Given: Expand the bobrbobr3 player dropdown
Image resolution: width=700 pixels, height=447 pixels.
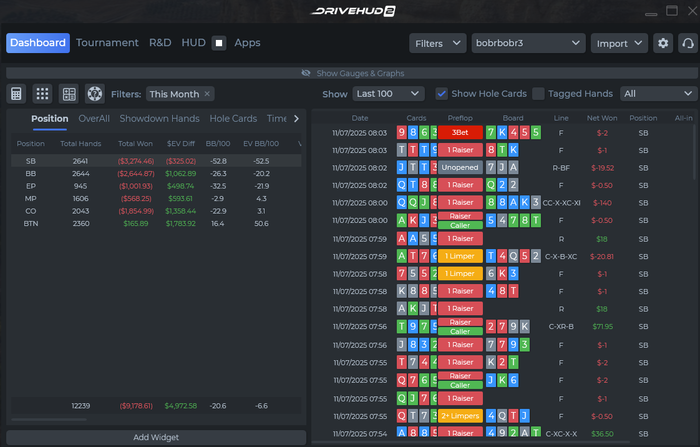Looking at the screenshot, I should coord(528,43).
